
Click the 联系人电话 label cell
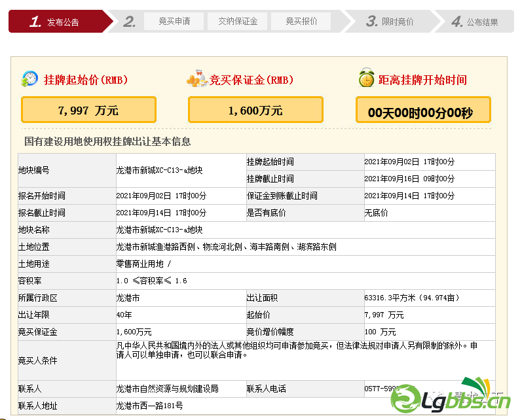pos(305,389)
